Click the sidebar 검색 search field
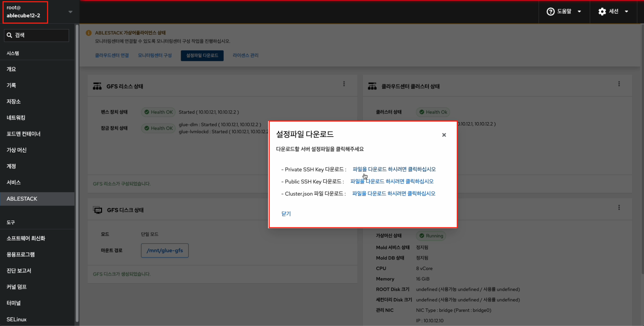This screenshot has height=326, width=644. coord(40,35)
